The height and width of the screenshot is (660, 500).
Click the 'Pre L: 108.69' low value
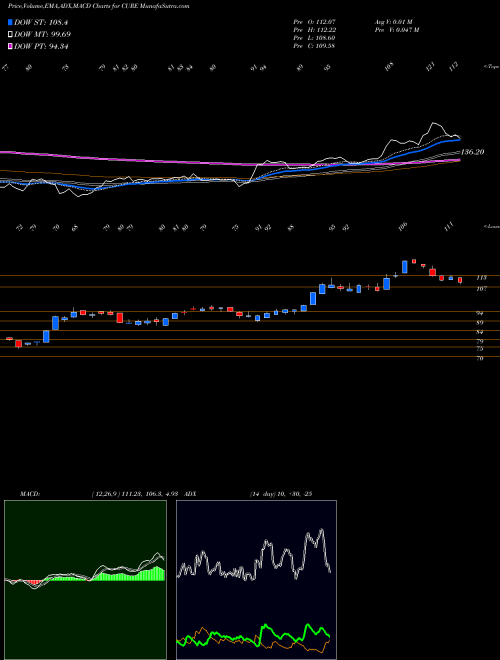(x=314, y=38)
